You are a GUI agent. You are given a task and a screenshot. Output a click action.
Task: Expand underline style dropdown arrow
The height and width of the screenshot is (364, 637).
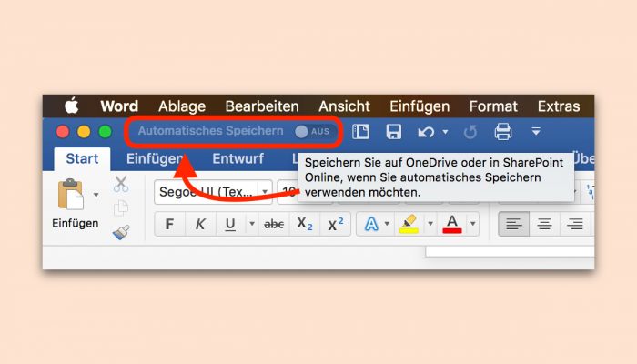pos(252,224)
